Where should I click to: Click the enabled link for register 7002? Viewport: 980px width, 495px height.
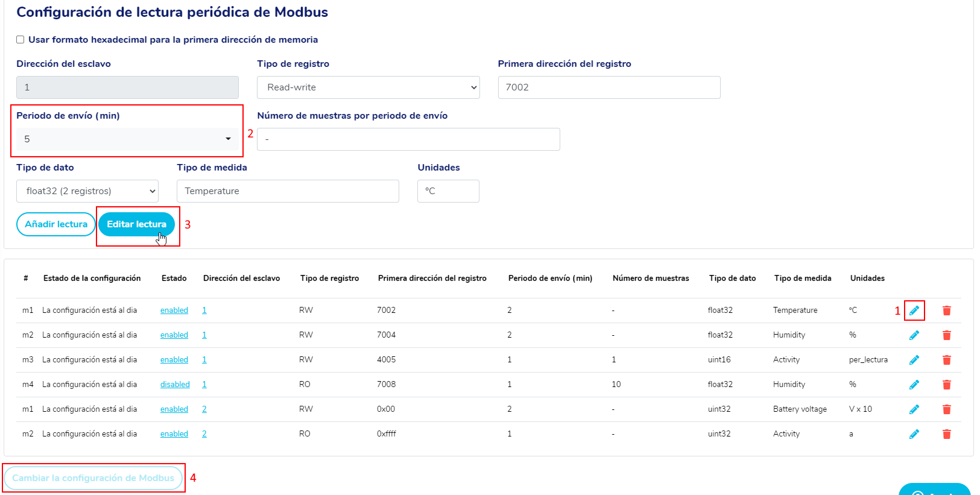174,311
